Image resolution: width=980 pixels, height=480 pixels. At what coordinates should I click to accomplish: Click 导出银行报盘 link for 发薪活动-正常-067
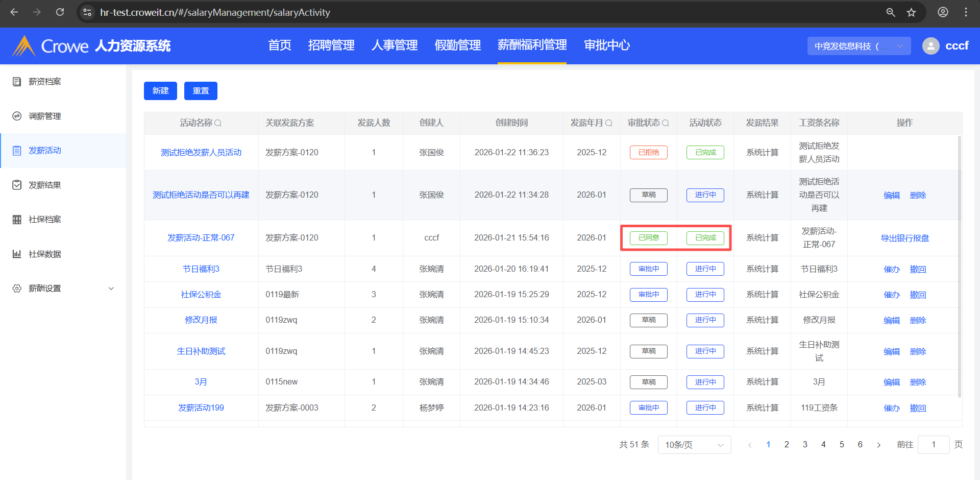904,238
